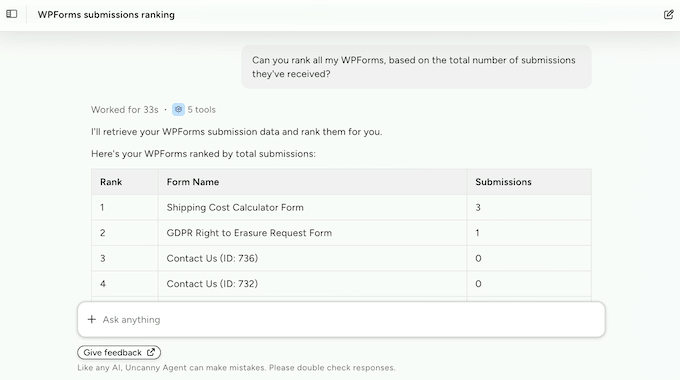Image resolution: width=680 pixels, height=380 pixels.
Task: Select Shipping Cost Calculator Form cell
Action: tap(313, 207)
